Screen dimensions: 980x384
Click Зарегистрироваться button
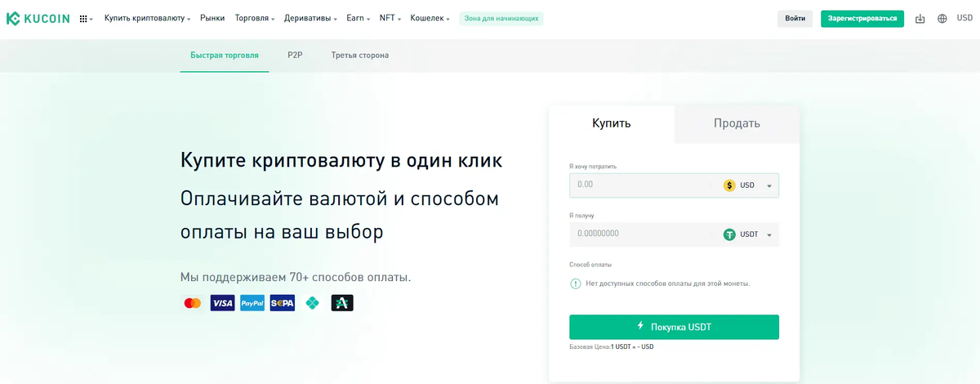pyautogui.click(x=862, y=18)
